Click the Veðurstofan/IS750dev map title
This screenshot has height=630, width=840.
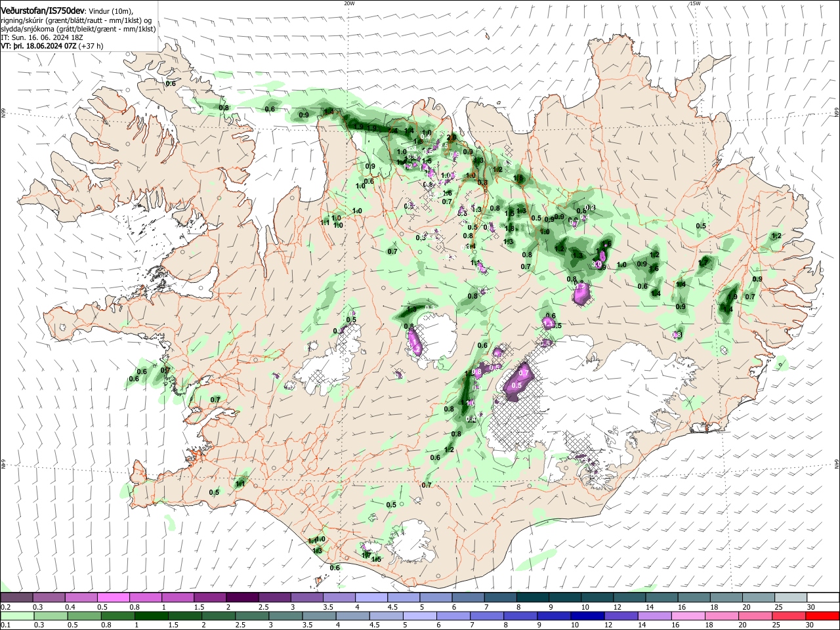(x=43, y=11)
